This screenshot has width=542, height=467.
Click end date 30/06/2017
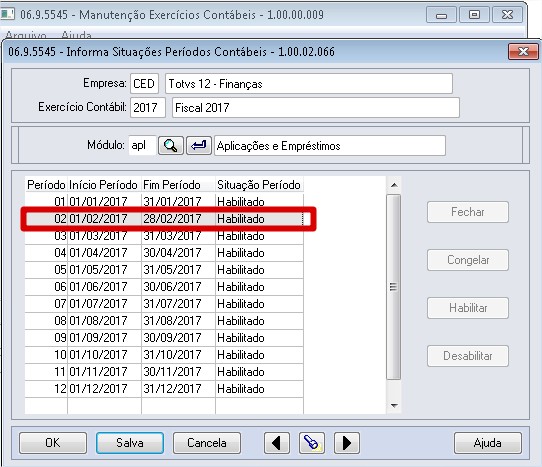(172, 287)
